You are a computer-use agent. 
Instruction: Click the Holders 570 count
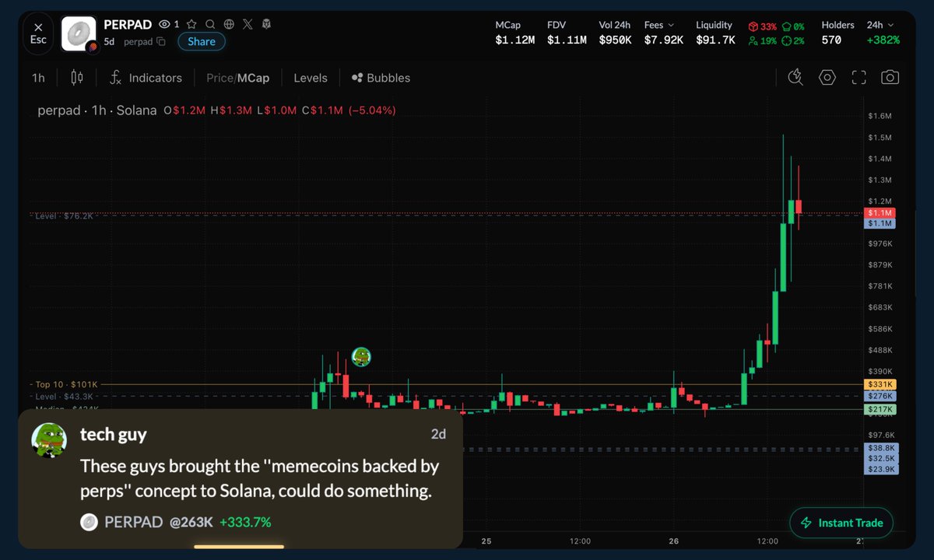tap(831, 40)
